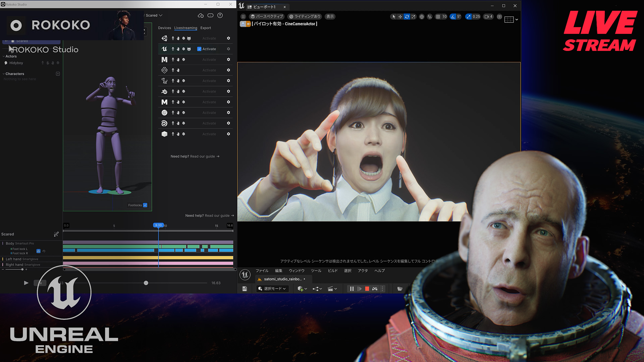Toggle rotation snap angle icon in Unreal
The width and height of the screenshot is (644, 362).
click(x=453, y=16)
